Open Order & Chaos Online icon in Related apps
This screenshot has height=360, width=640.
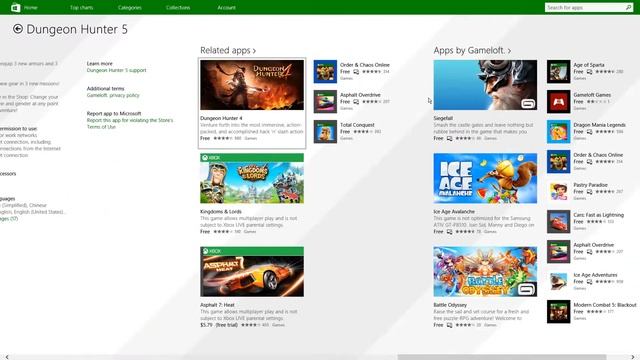coord(325,71)
